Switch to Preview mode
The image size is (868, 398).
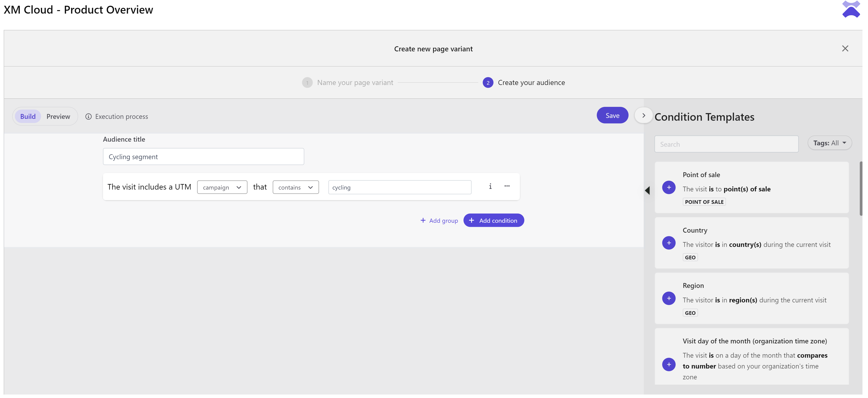(x=58, y=117)
